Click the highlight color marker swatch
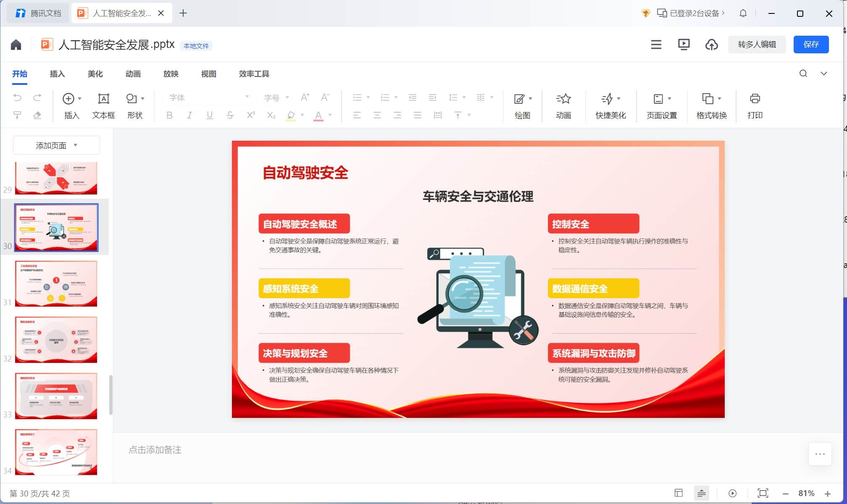Image resolution: width=847 pixels, height=504 pixels. [x=291, y=115]
